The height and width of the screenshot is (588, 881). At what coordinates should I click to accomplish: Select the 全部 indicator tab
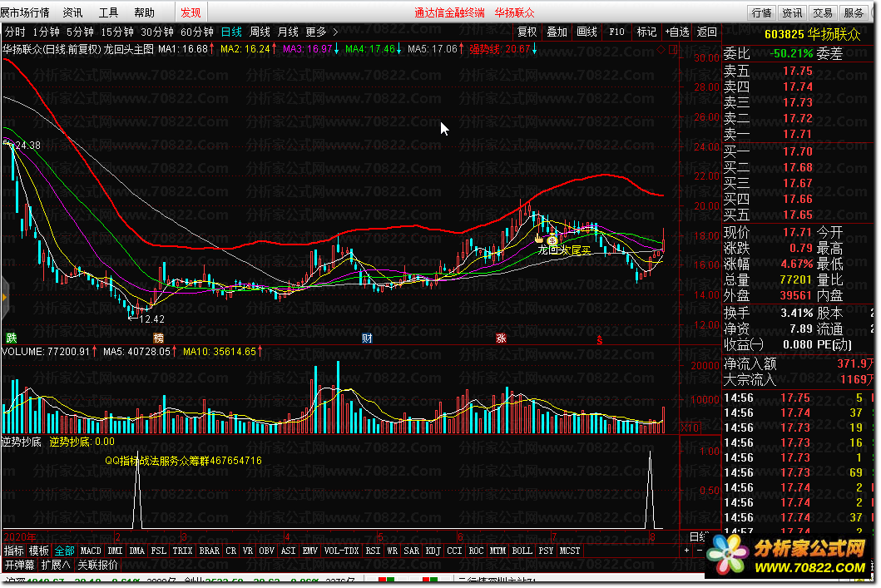(64, 551)
